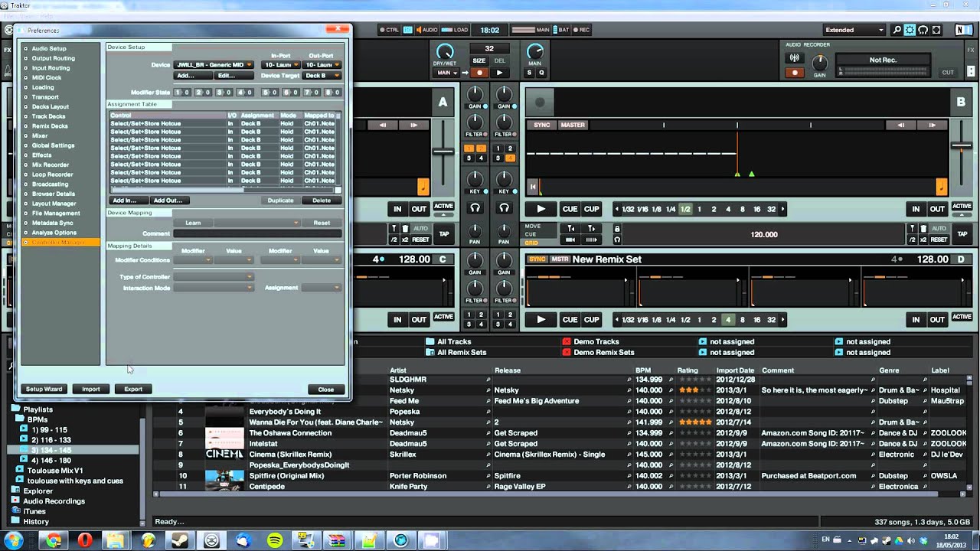Screen dimensions: 980x551
Task: Toggle snap S button under MAIN knob
Action: (x=529, y=73)
